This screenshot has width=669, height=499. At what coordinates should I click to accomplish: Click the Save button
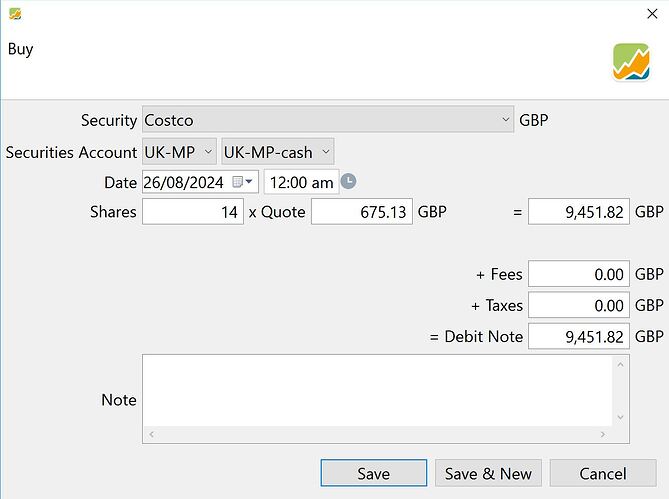tap(373, 473)
